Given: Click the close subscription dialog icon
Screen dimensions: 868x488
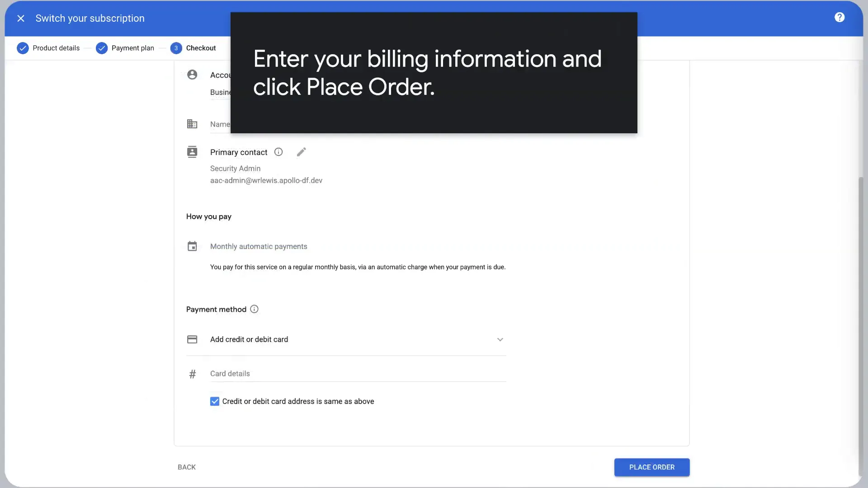Looking at the screenshot, I should pos(21,19).
